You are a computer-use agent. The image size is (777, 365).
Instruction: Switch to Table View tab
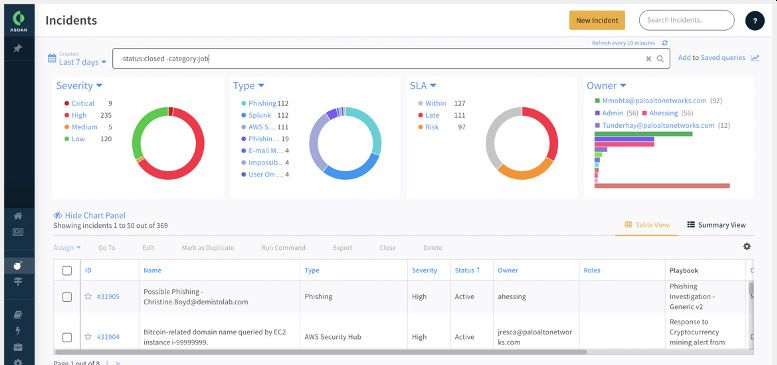pos(647,225)
